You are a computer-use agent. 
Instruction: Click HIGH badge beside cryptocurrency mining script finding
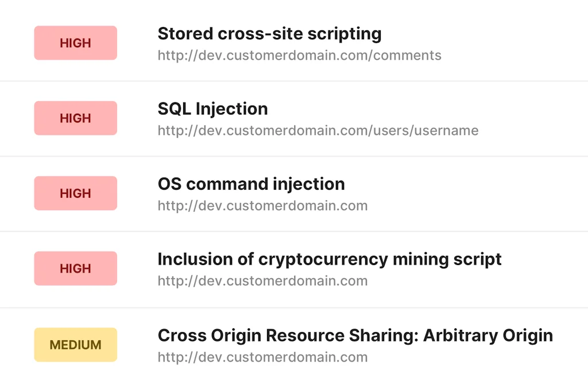(75, 268)
